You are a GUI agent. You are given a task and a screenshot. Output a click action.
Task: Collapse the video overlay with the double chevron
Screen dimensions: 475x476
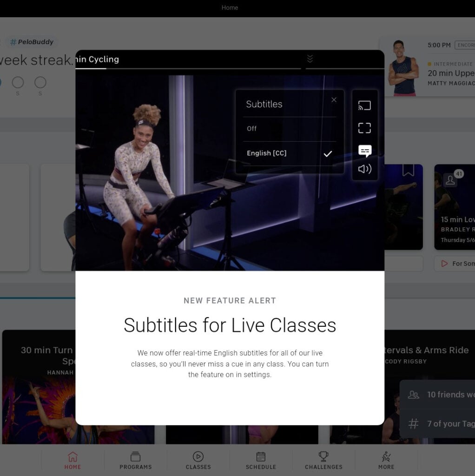(x=310, y=59)
